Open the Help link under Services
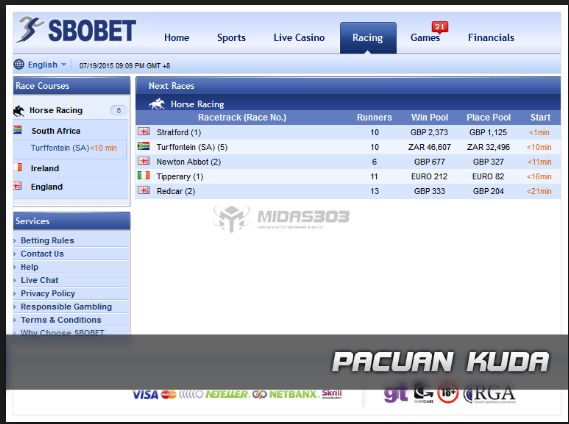This screenshot has height=424, width=569. point(29,267)
